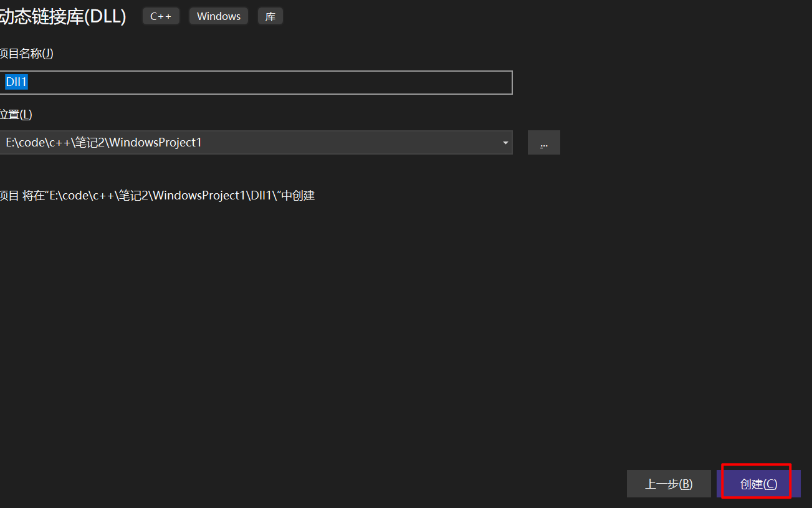Click the 项目名称(J) label
Screen dimensions: 812x508
pyautogui.click(x=26, y=54)
